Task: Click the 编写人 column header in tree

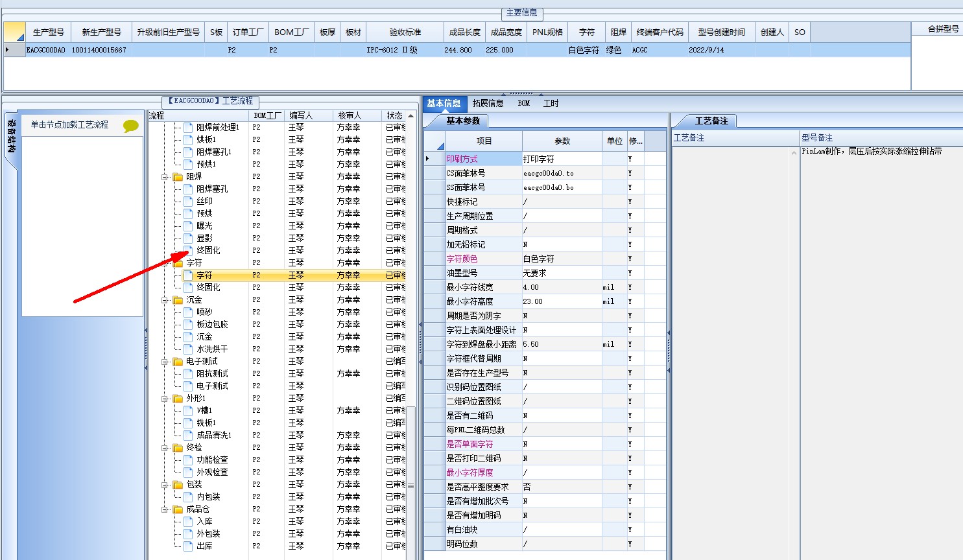Action: (x=309, y=115)
